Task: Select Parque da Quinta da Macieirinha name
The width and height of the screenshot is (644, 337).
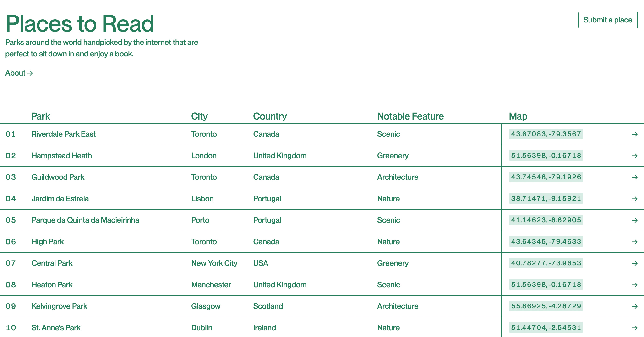Action: pos(85,220)
